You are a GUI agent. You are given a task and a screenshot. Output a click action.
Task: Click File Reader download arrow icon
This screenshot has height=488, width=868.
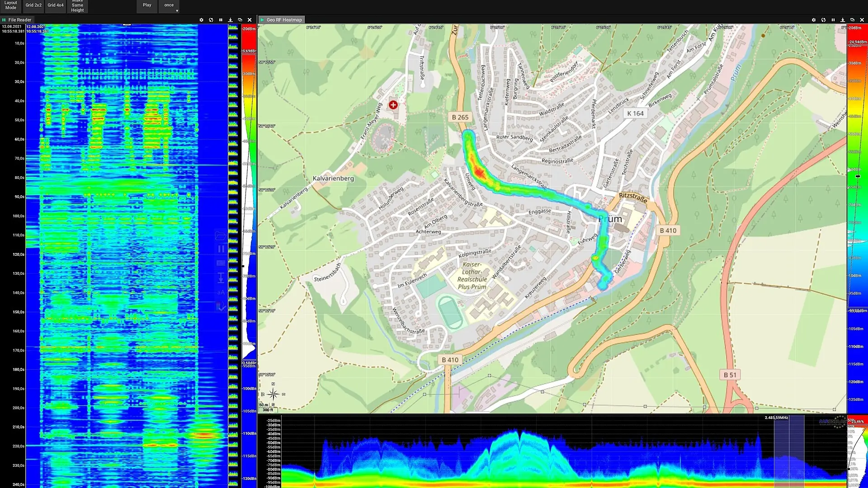coord(230,20)
